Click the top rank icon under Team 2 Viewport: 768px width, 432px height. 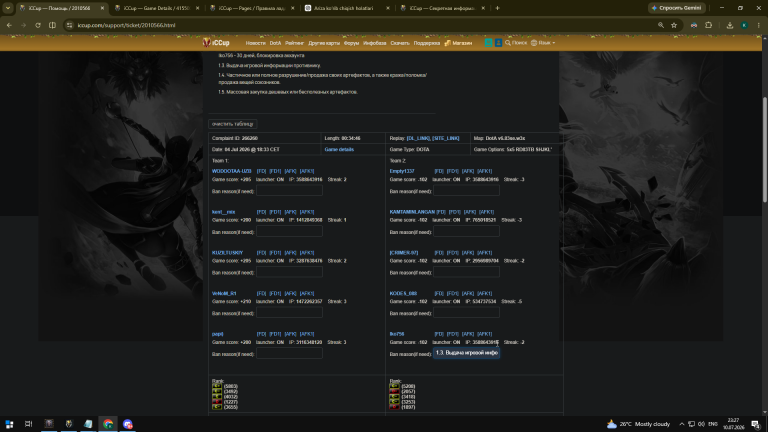click(394, 386)
